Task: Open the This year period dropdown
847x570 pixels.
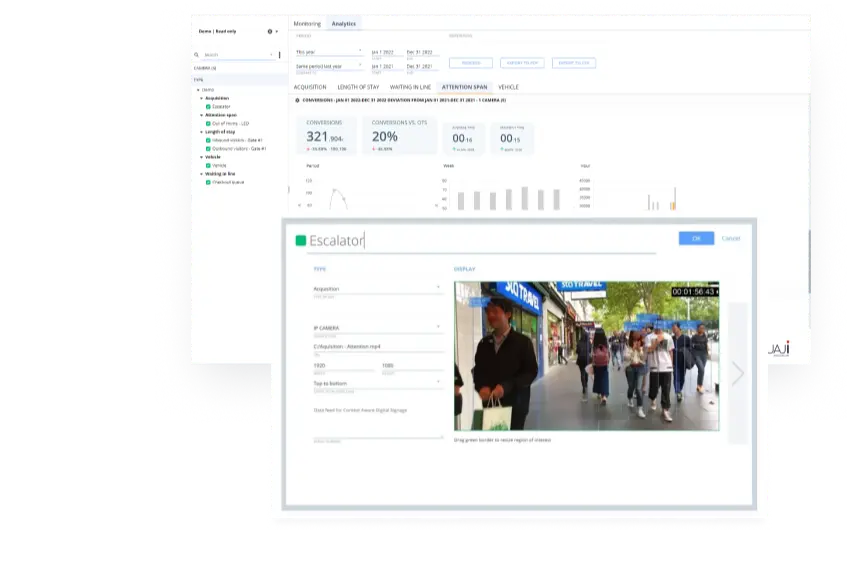Action: point(328,52)
